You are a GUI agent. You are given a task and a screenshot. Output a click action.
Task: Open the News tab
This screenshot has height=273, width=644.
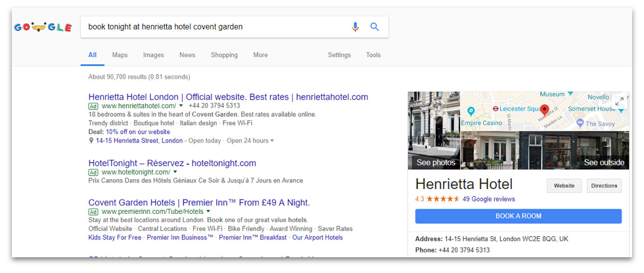pyautogui.click(x=187, y=55)
